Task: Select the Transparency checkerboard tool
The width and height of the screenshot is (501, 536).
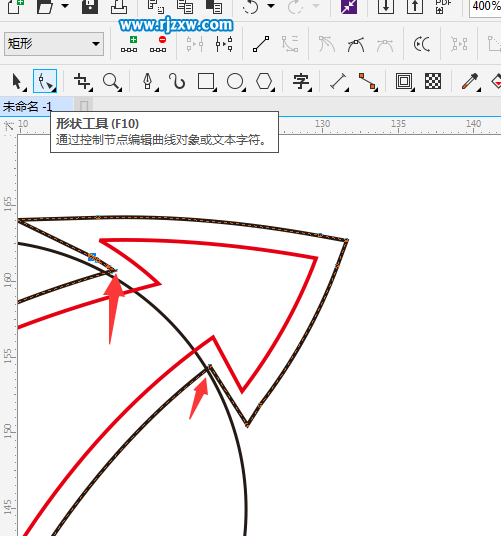Action: [433, 81]
